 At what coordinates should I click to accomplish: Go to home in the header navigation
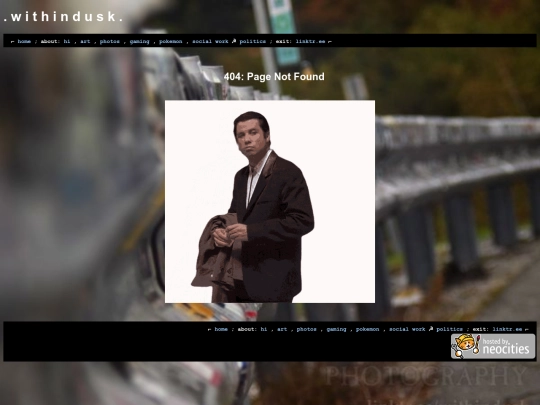[x=24, y=41]
